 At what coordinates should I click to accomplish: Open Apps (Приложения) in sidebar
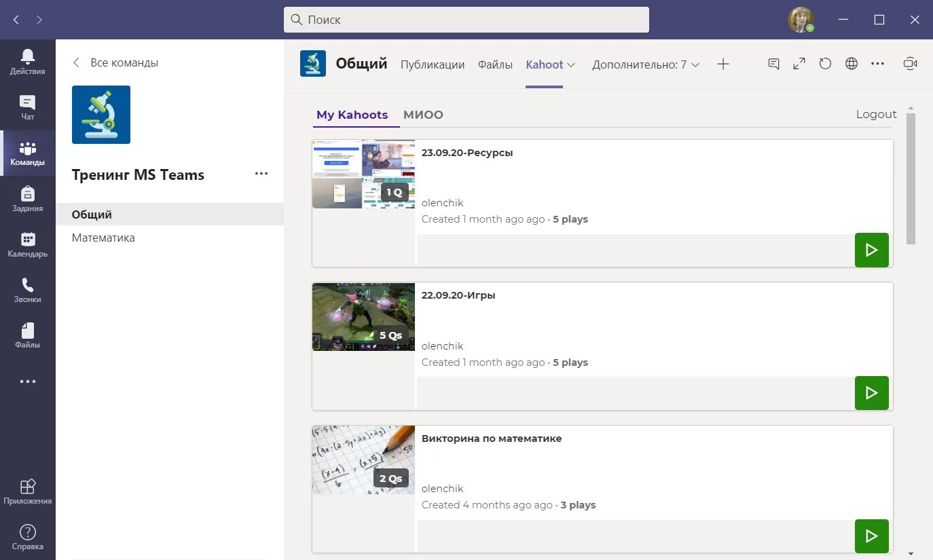[x=28, y=491]
